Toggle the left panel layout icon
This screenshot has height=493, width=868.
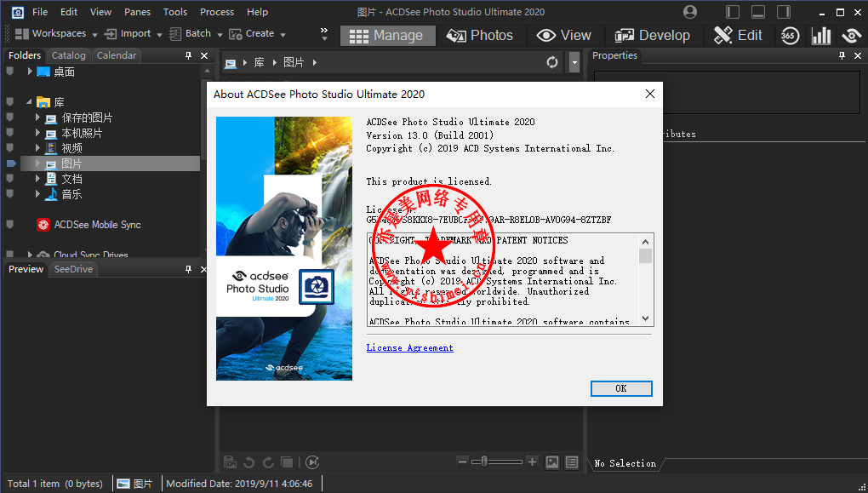(733, 12)
